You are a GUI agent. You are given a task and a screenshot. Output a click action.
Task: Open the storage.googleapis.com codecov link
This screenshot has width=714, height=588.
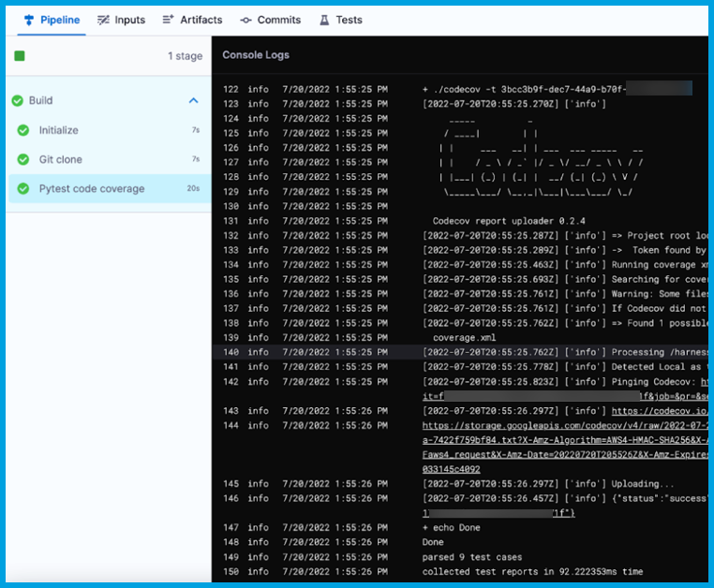(x=564, y=426)
